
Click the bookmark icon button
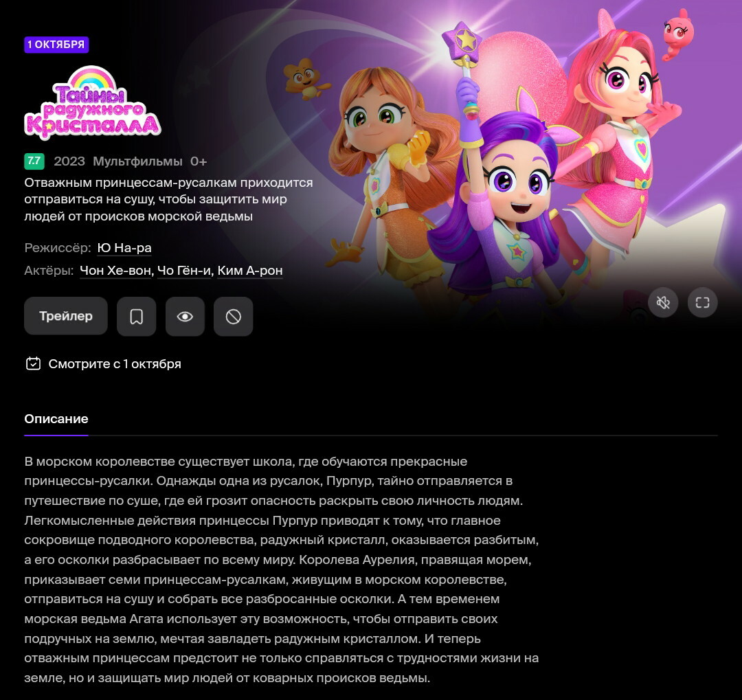pyautogui.click(x=136, y=316)
